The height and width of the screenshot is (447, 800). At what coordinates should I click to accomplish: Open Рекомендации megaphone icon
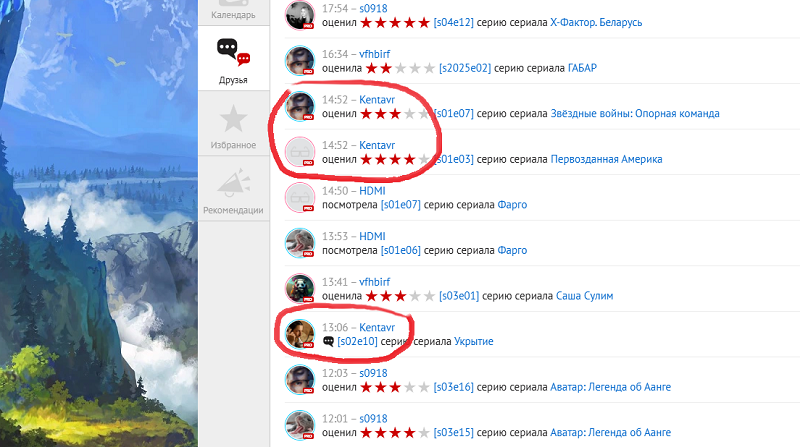click(233, 183)
